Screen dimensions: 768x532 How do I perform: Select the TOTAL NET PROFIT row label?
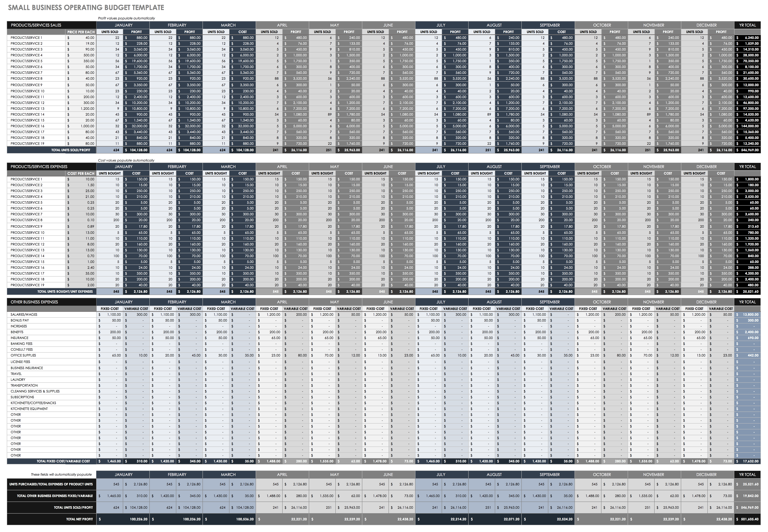pyautogui.click(x=52, y=519)
